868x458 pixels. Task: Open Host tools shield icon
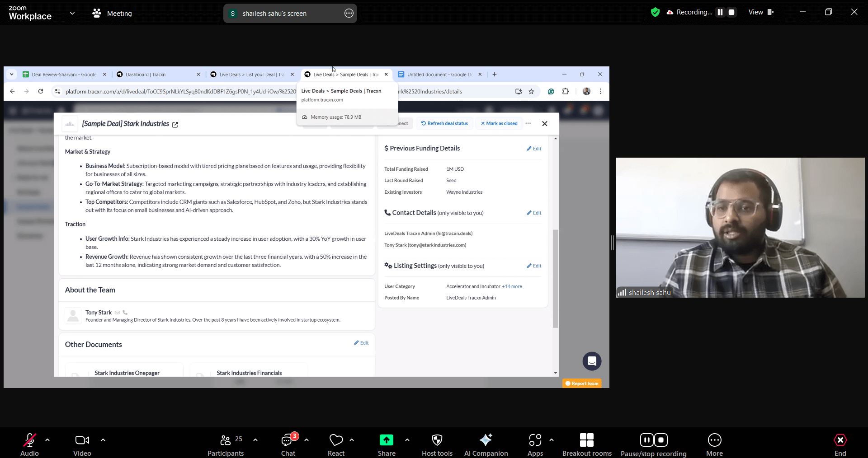[437, 440]
